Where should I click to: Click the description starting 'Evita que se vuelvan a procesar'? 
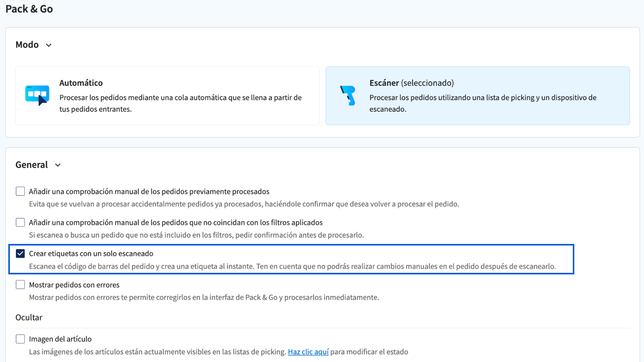coord(244,204)
